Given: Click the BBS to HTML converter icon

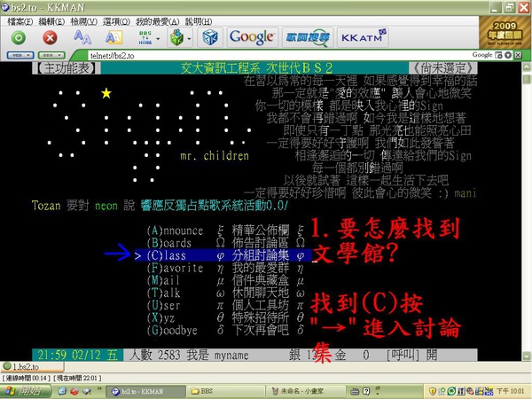Looking at the screenshot, I should pos(145,37).
